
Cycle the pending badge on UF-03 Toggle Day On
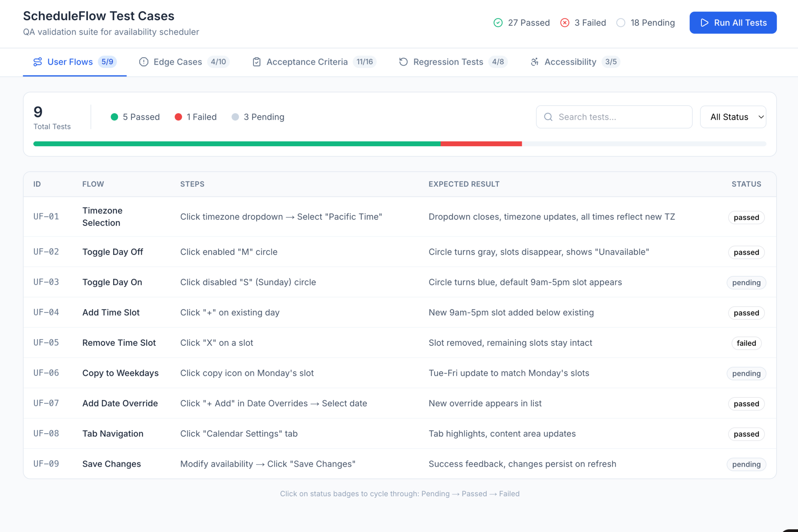(746, 282)
